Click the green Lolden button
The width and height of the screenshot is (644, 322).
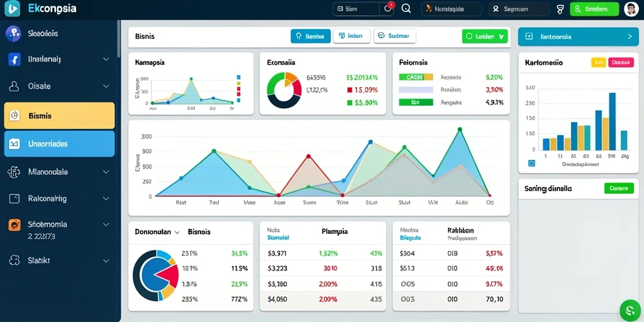485,36
